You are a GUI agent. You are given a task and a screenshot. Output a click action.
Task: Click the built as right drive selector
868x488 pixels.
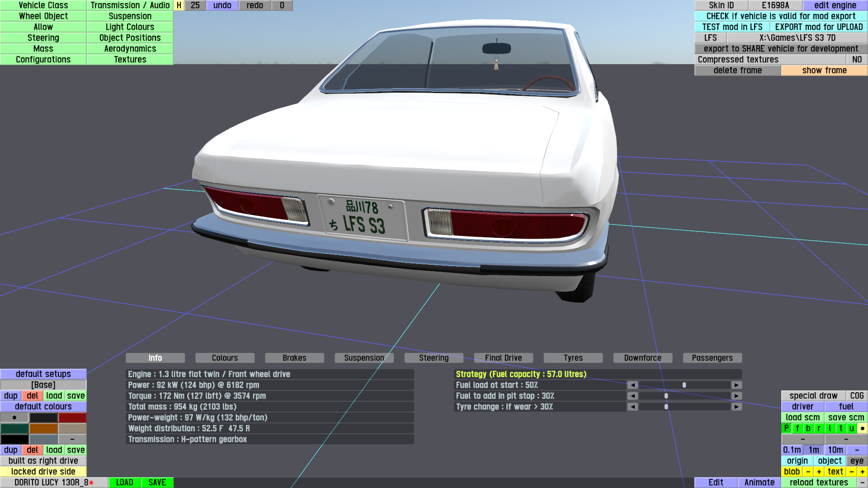(x=43, y=461)
